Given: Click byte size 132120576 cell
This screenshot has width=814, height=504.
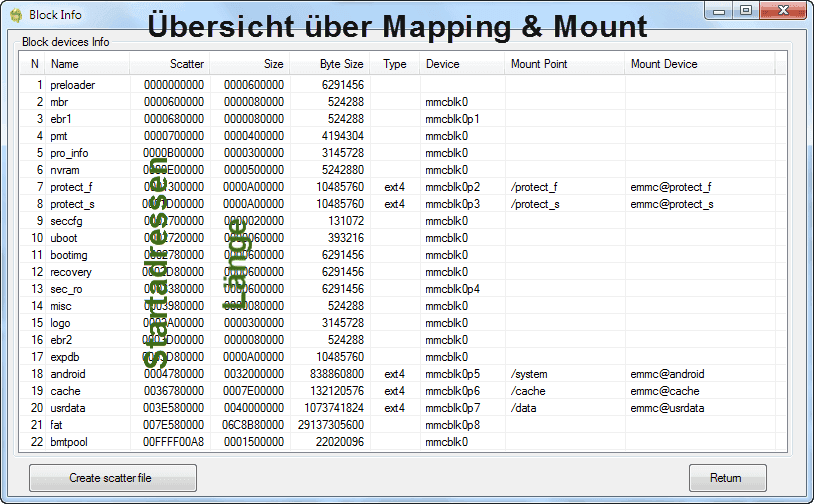Looking at the screenshot, I should [337, 391].
